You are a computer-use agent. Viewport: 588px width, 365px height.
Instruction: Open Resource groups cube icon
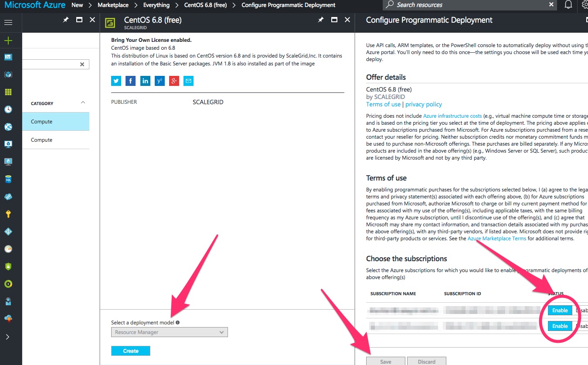8,75
